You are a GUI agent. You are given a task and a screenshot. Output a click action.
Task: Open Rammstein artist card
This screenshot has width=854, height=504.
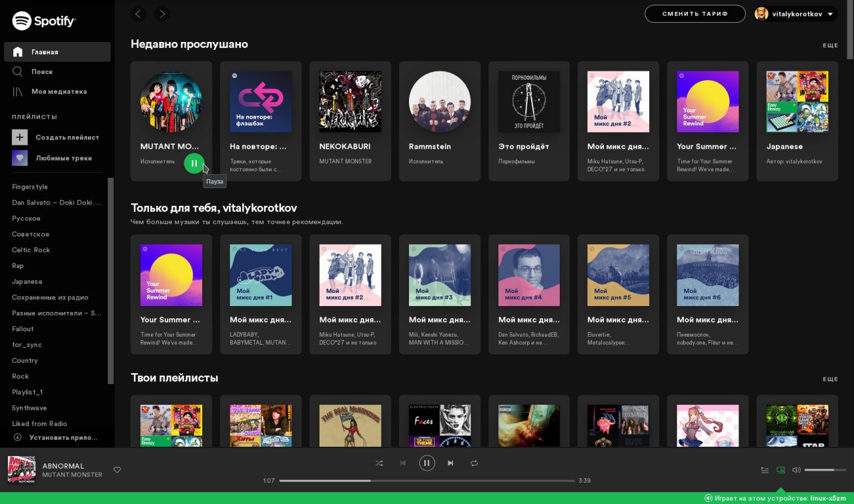(x=440, y=121)
